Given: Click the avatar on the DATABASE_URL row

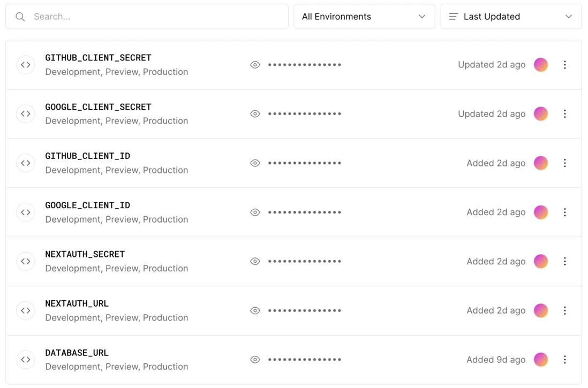Looking at the screenshot, I should click(541, 360).
